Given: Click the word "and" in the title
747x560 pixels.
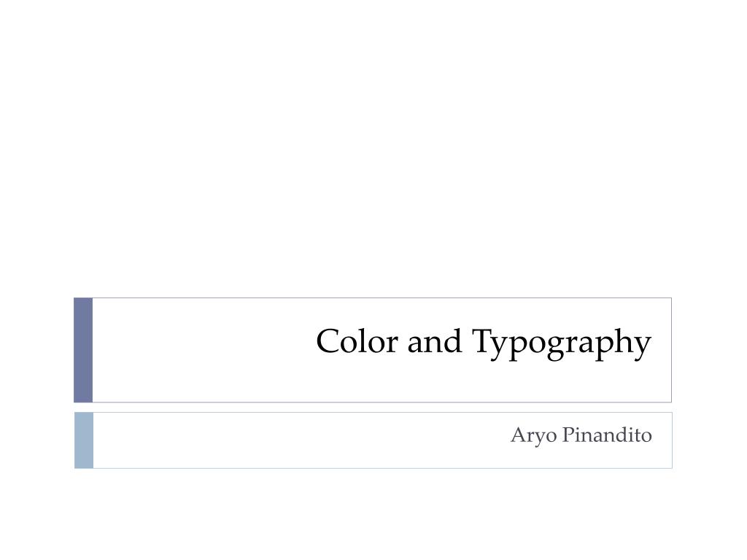Looking at the screenshot, I should [435, 341].
